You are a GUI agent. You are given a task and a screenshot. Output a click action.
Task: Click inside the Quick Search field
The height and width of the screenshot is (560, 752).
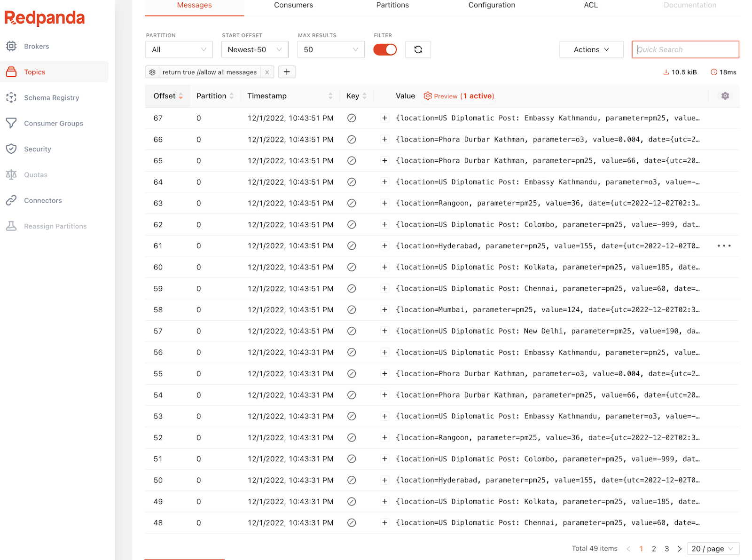tap(685, 49)
